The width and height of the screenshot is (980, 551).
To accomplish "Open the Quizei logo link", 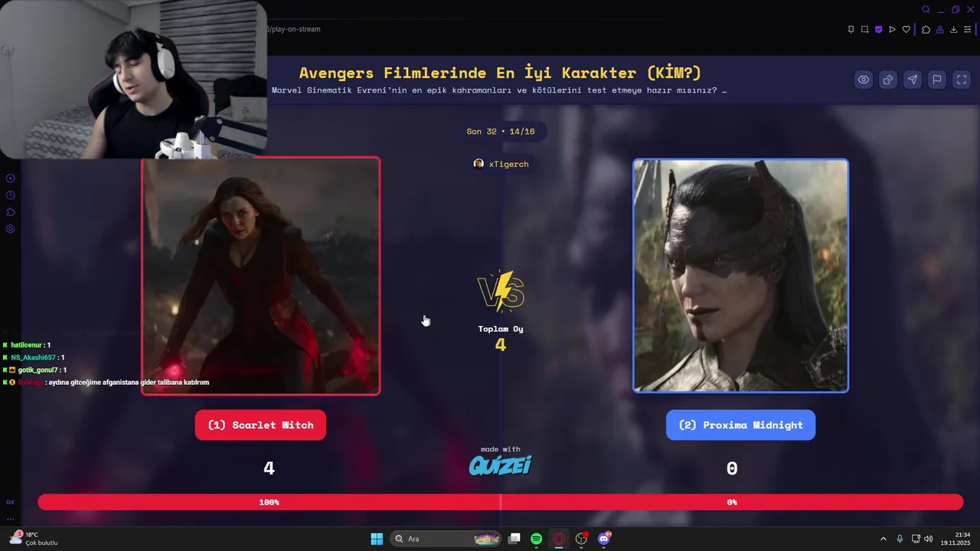I will [500, 465].
